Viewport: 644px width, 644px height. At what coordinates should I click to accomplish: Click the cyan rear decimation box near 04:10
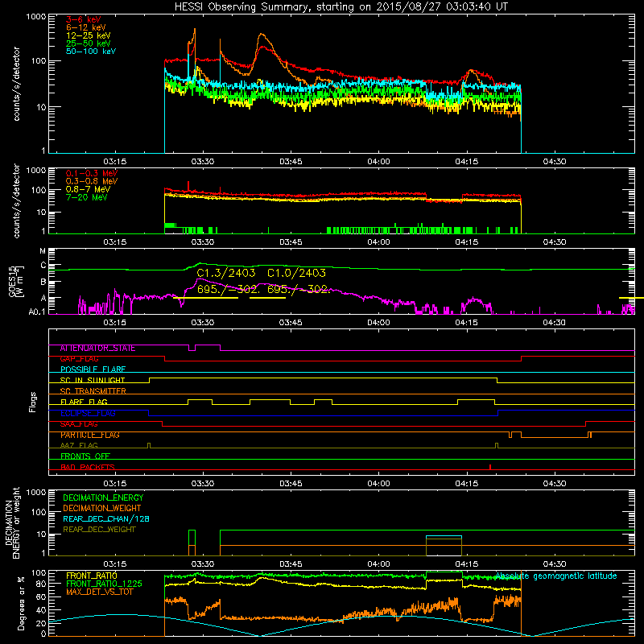(444, 537)
